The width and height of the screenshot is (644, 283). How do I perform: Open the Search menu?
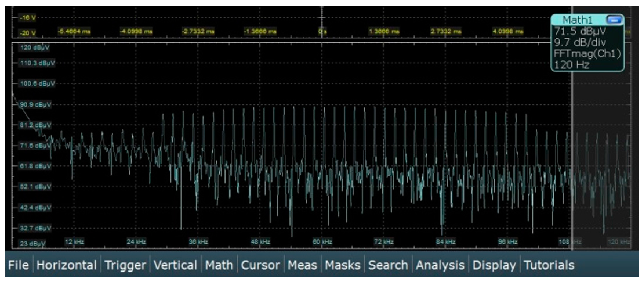tap(388, 265)
